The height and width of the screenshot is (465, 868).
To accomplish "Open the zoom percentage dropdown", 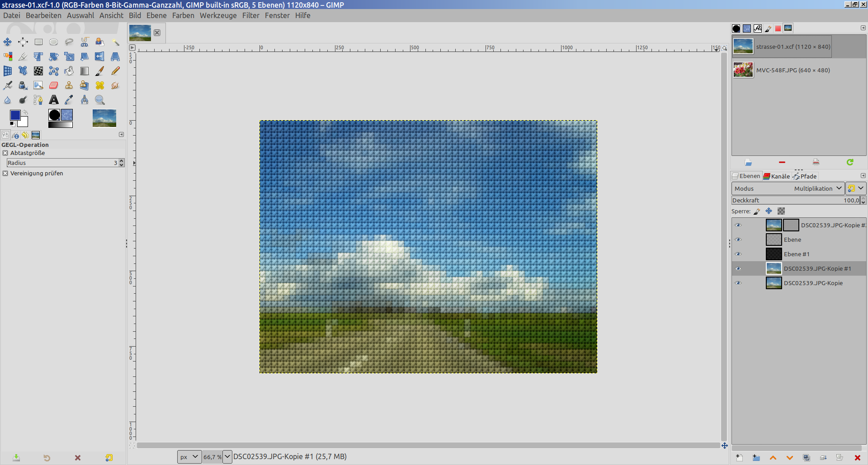I will [227, 457].
